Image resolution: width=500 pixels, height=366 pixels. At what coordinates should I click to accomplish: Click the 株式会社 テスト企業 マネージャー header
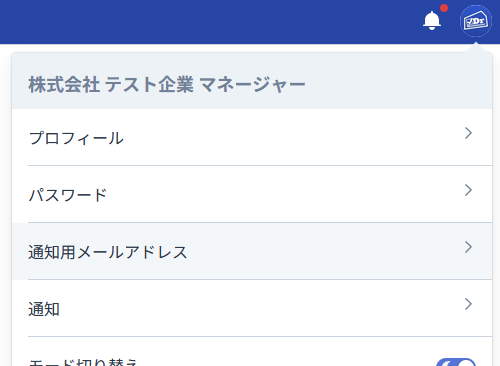(x=167, y=84)
